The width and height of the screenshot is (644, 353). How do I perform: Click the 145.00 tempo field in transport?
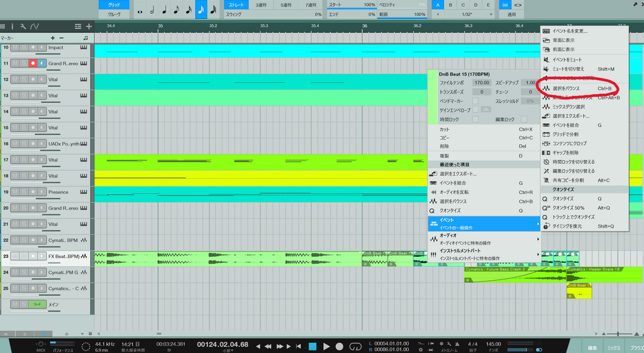click(x=493, y=344)
